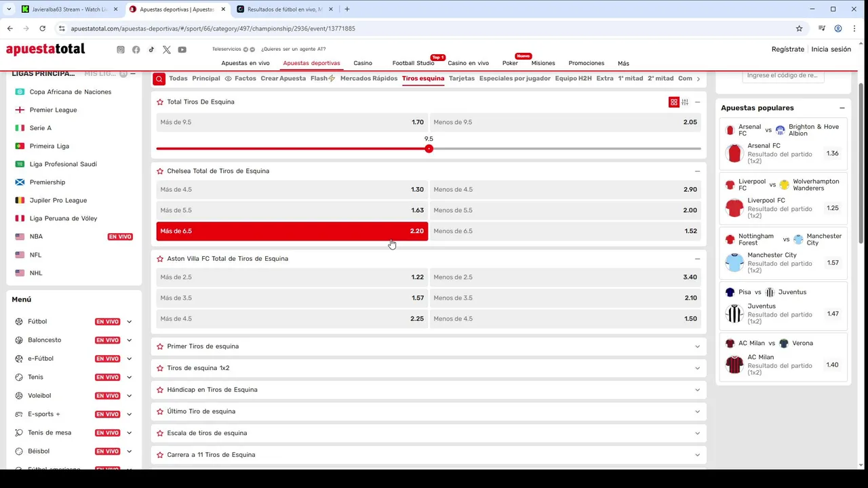
Task: Collapse the Aston Villa FC Total section
Action: [x=697, y=258]
